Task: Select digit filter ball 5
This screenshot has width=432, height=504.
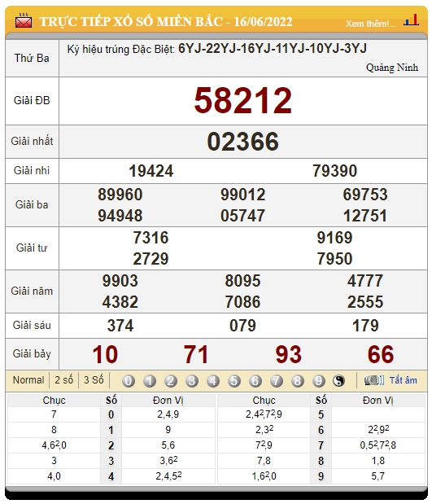Action: point(234,381)
